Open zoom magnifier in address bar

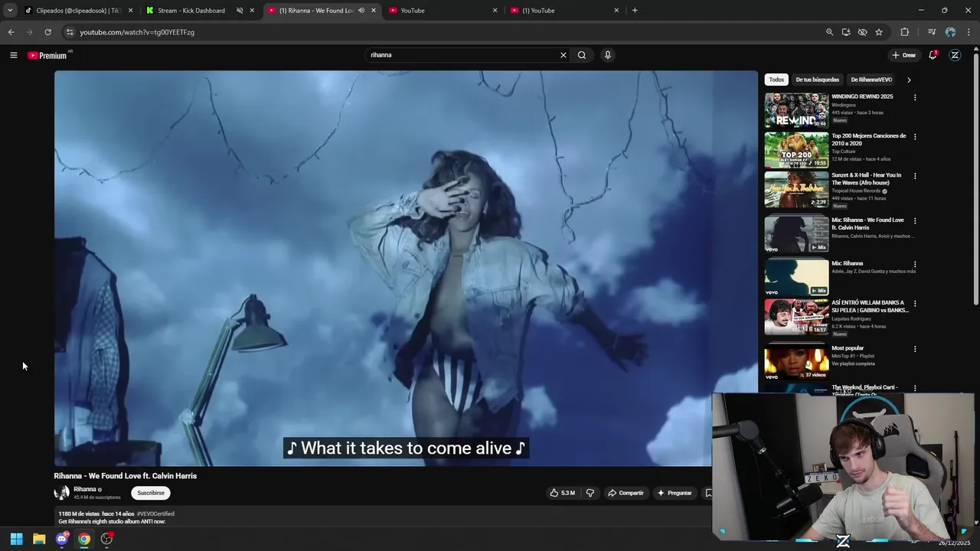point(829,32)
